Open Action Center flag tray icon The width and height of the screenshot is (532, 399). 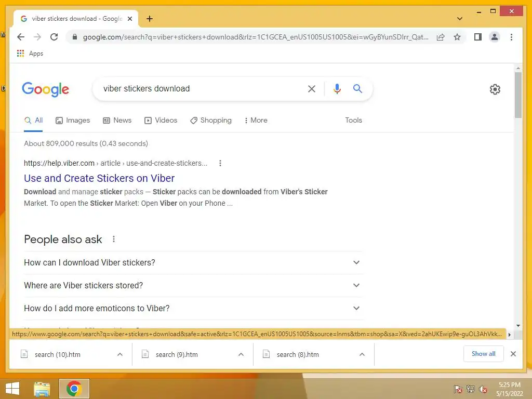pos(458,389)
